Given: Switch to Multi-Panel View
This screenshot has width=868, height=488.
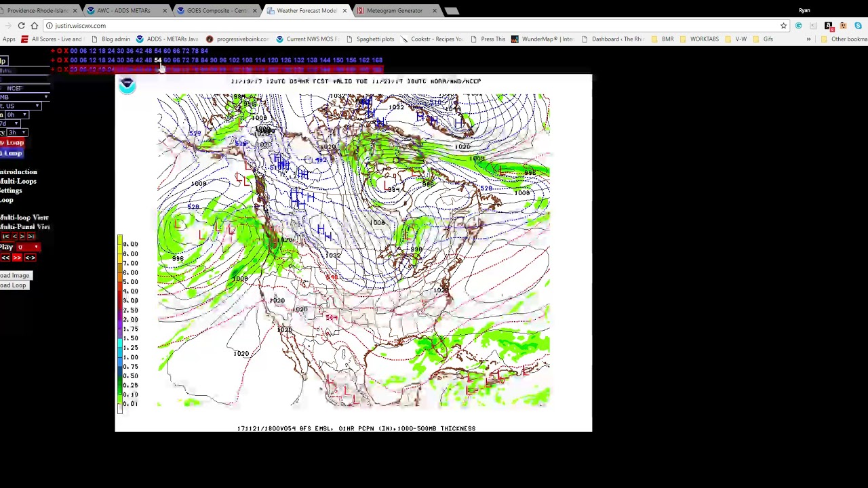Looking at the screenshot, I should [25, 226].
